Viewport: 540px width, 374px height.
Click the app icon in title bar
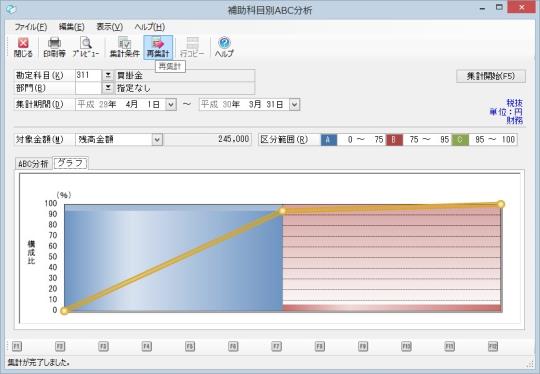[x=11, y=9]
